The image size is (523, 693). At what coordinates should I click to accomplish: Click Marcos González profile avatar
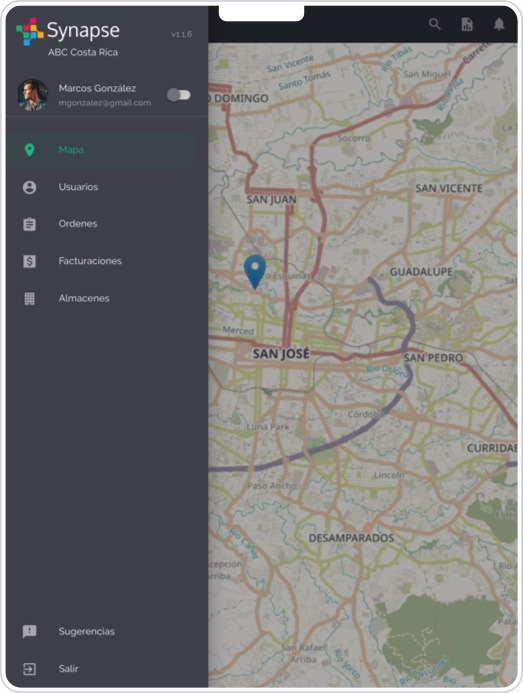pos(32,95)
